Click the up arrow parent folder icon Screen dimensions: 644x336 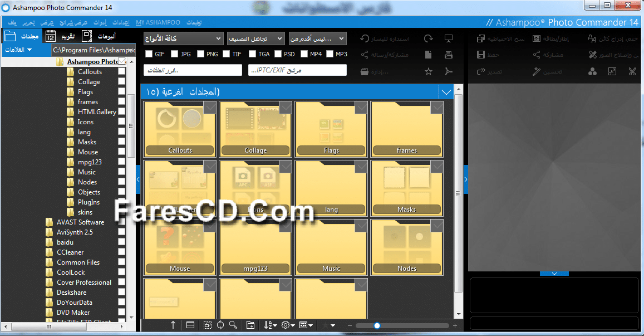pos(173,325)
